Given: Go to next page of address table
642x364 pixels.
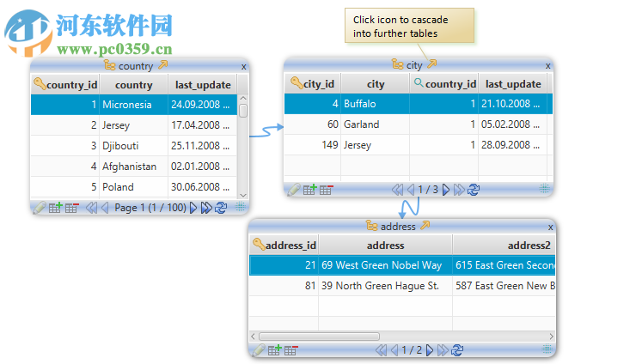Looking at the screenshot, I should click(x=430, y=350).
